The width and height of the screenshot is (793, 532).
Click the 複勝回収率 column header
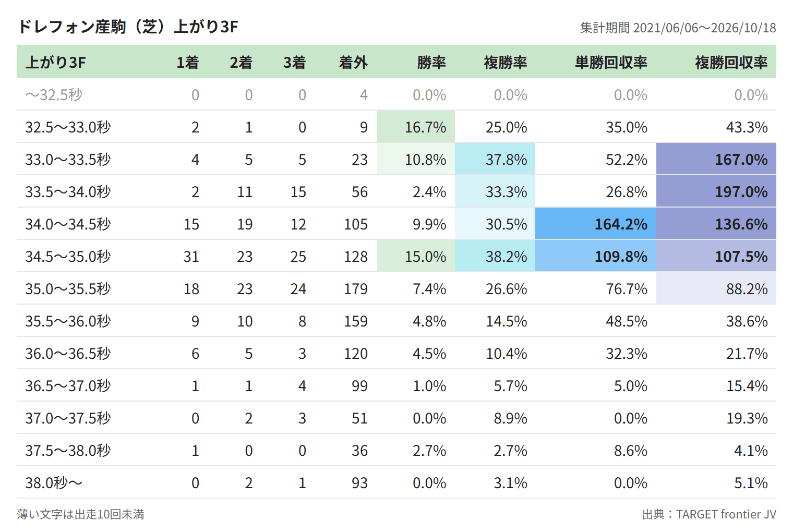pos(731,63)
